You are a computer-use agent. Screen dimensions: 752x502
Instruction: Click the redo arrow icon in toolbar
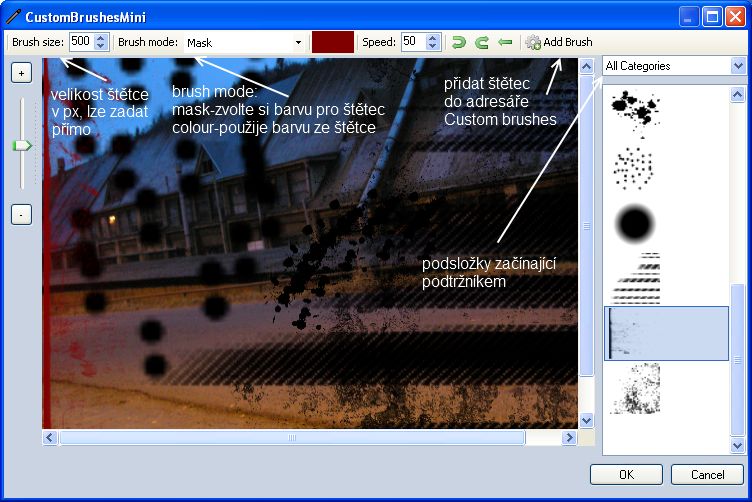pos(481,42)
